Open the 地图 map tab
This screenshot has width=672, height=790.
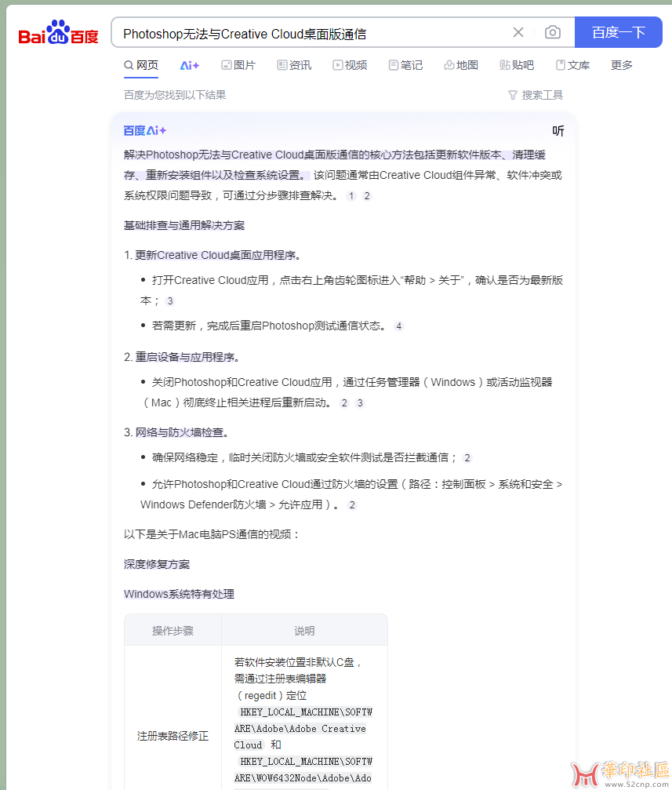461,65
